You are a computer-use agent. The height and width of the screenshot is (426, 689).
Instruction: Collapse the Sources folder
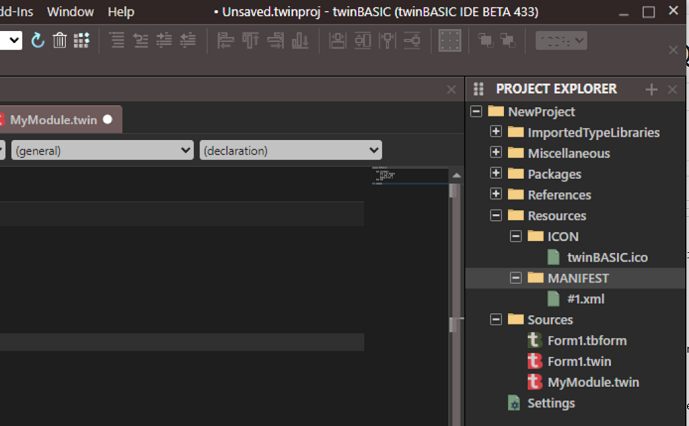point(496,320)
